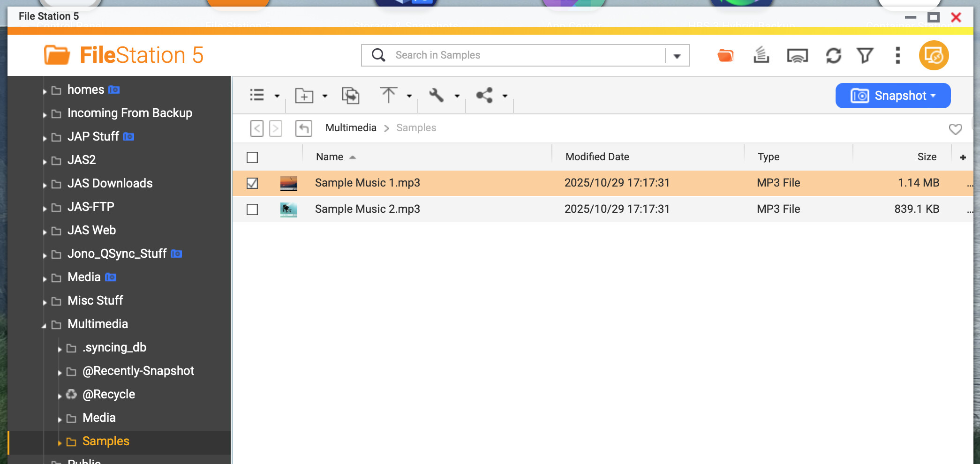Select JAS Downloads folder in sidebar
This screenshot has height=464, width=980.
(x=110, y=183)
